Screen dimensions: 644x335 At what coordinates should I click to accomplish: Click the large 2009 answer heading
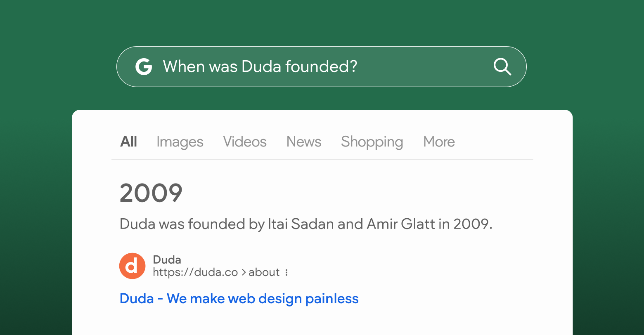tap(151, 193)
